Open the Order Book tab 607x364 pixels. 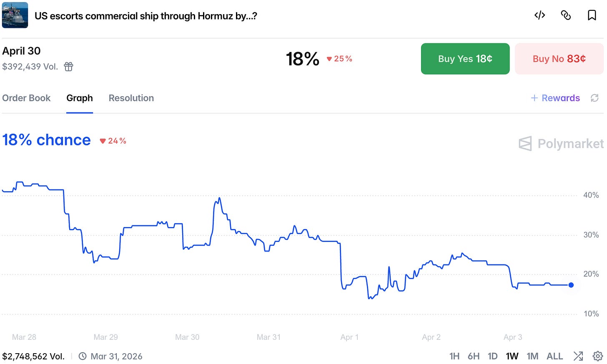[x=26, y=98]
